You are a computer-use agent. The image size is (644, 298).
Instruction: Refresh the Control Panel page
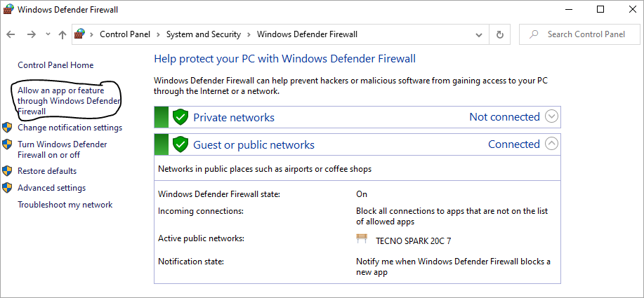pos(500,34)
